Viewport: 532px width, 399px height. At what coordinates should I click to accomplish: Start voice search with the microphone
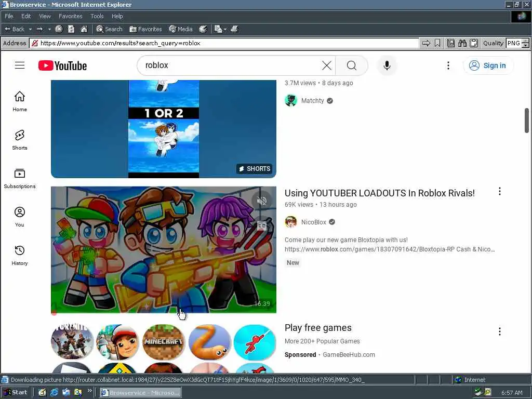tap(387, 65)
